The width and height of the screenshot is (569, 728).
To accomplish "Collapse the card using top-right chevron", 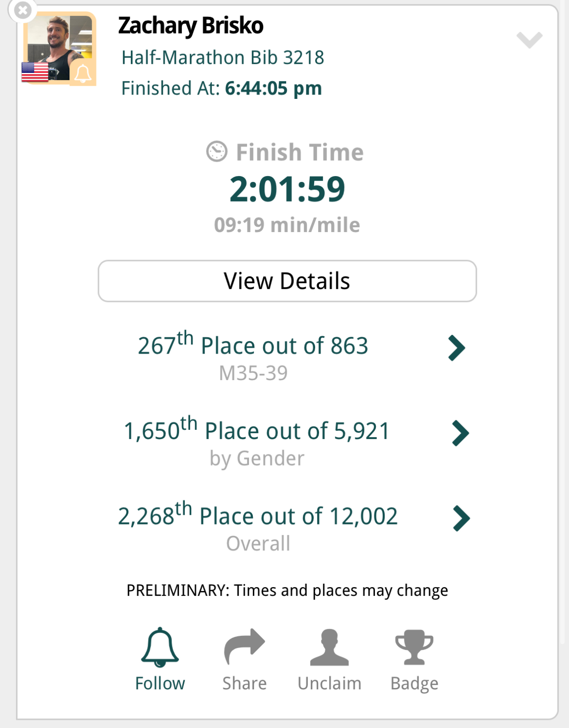I will click(529, 40).
